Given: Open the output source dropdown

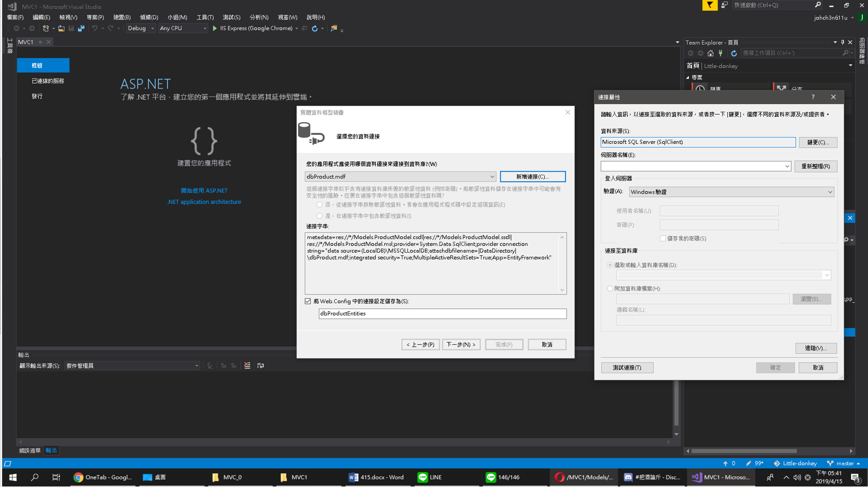Looking at the screenshot, I should click(x=132, y=366).
